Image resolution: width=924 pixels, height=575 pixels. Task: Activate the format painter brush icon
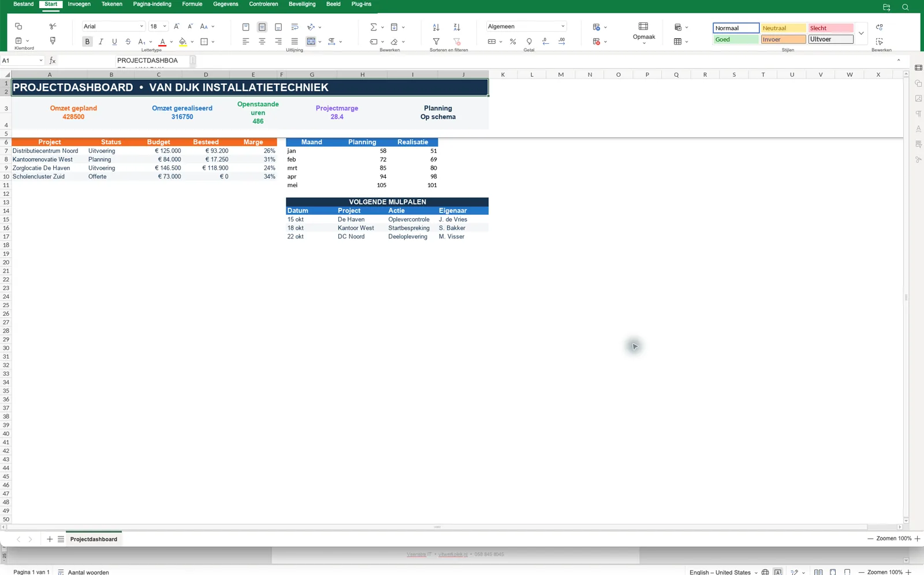click(53, 41)
